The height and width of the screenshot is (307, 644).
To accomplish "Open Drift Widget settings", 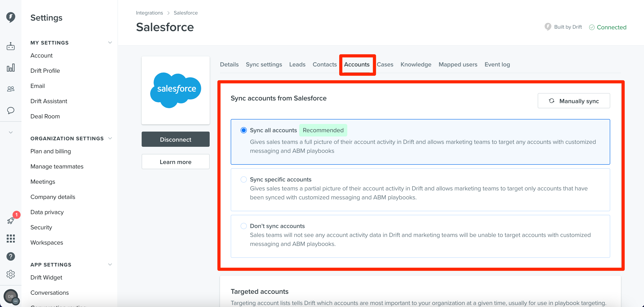I will pos(46,277).
